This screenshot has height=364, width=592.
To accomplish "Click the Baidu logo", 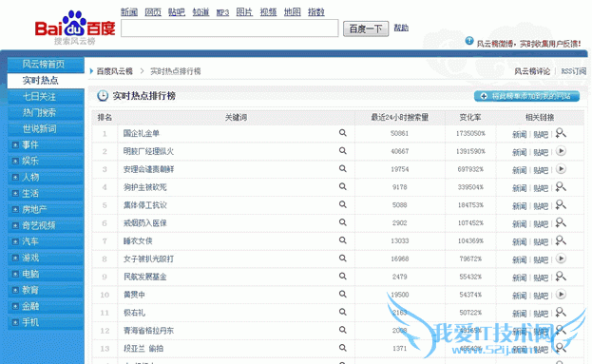I will (x=75, y=28).
